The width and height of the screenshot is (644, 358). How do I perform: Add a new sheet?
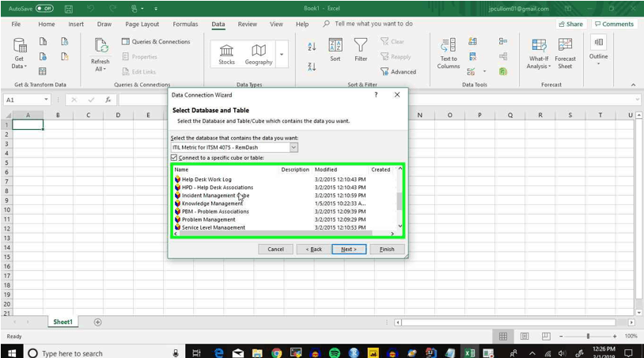(97, 322)
